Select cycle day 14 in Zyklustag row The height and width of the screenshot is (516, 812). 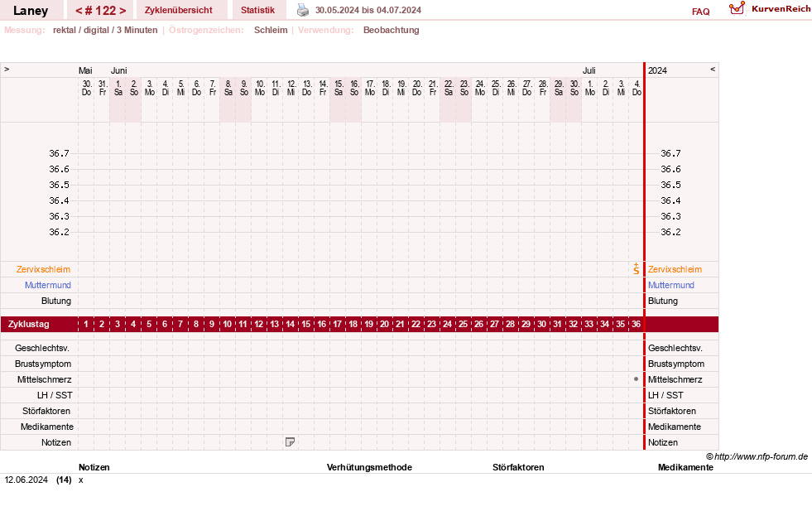point(290,324)
